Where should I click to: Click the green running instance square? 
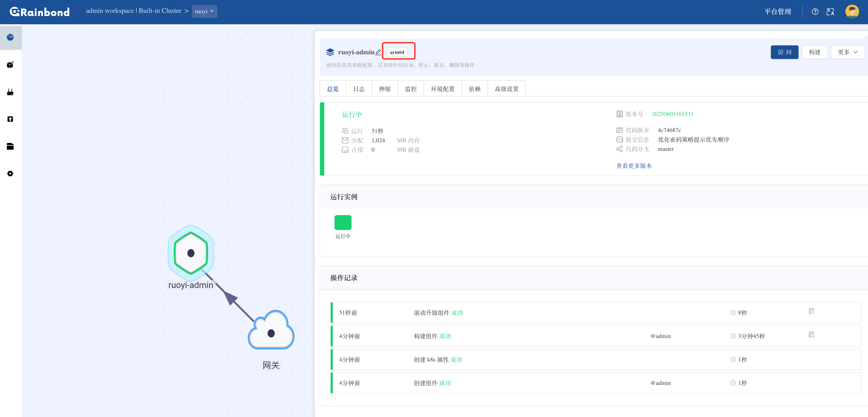[343, 223]
